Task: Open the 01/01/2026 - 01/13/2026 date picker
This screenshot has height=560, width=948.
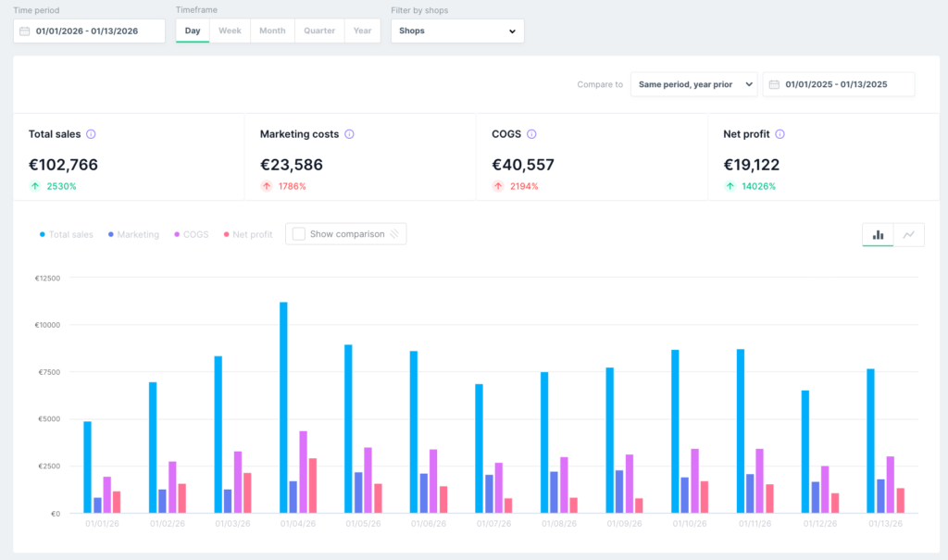Action: (89, 31)
